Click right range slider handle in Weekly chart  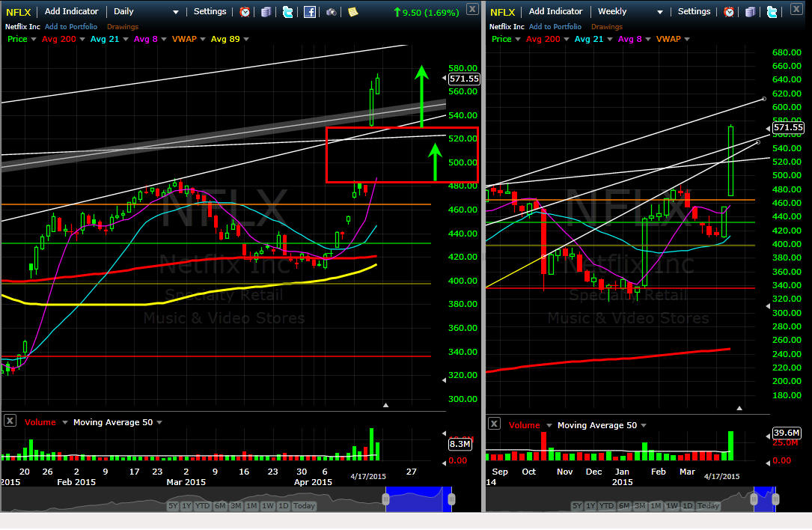click(775, 499)
